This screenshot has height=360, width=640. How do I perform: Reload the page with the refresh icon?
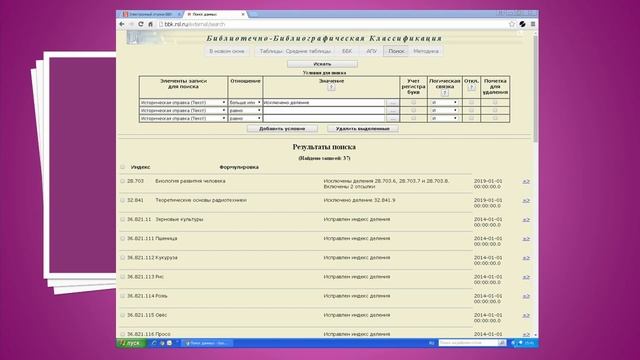tap(141, 24)
